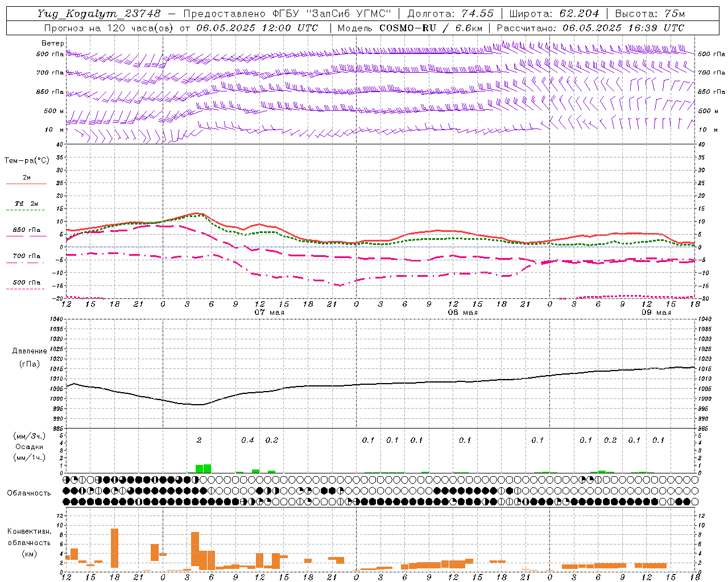This screenshot has width=728, height=582.
Task: Click the 'Ветер' wind panel label
Action: (x=53, y=43)
